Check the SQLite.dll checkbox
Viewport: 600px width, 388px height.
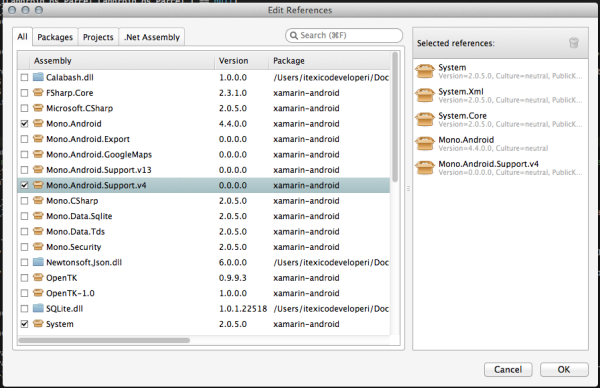pos(24,308)
